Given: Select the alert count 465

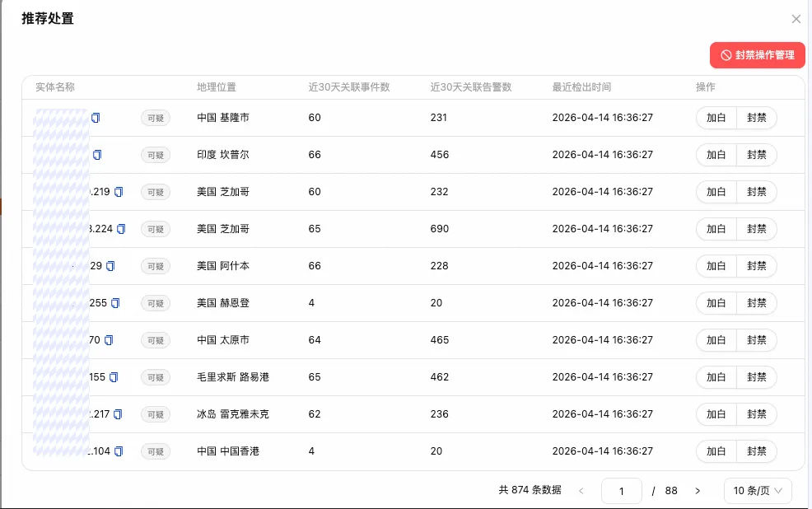Looking at the screenshot, I should [440, 339].
